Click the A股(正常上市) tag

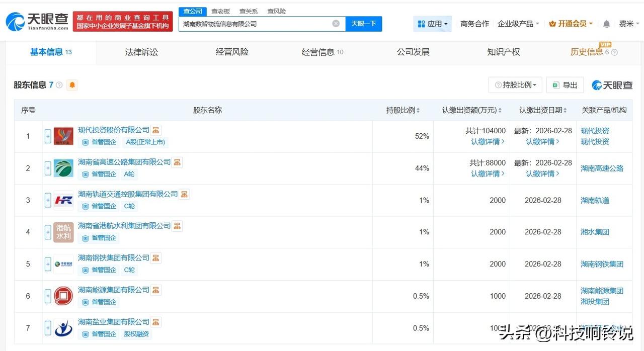(145, 142)
